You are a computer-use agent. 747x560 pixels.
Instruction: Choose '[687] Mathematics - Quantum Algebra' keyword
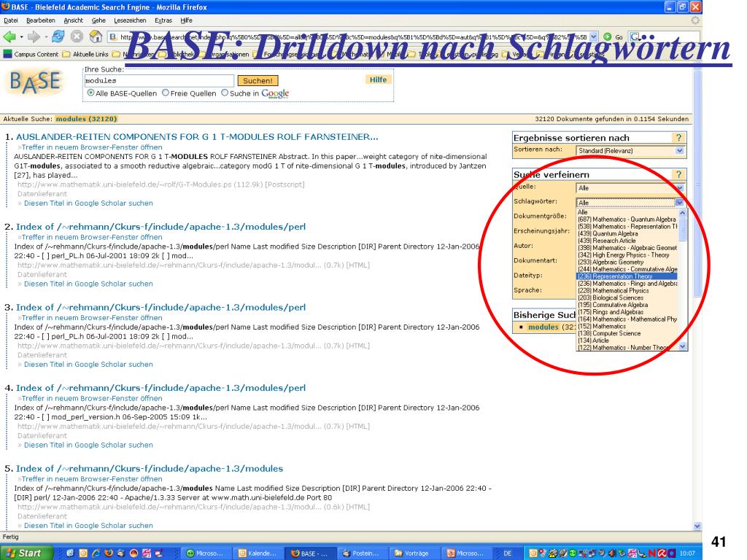click(627, 219)
